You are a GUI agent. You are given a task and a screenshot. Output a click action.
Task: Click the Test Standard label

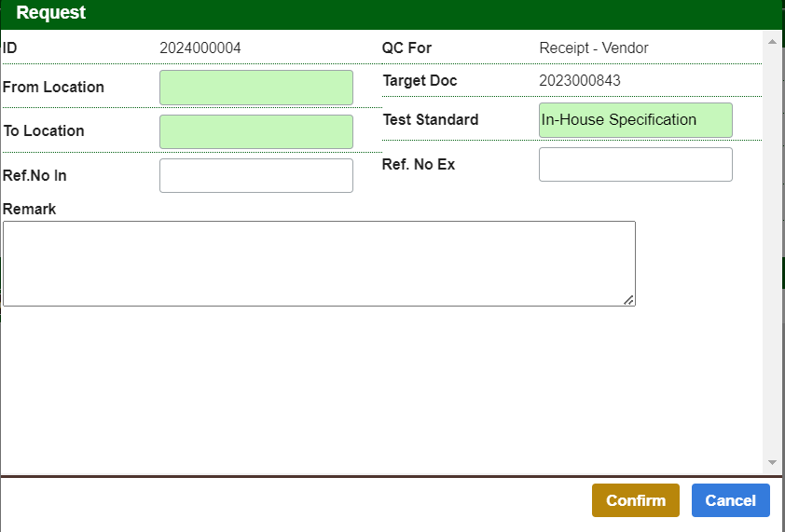coord(430,120)
